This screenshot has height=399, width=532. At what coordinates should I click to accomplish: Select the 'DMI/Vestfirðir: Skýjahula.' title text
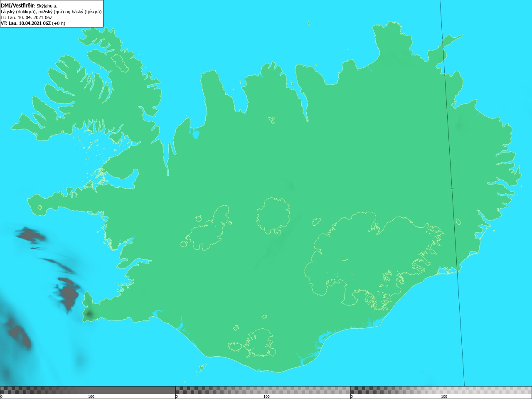coord(29,6)
